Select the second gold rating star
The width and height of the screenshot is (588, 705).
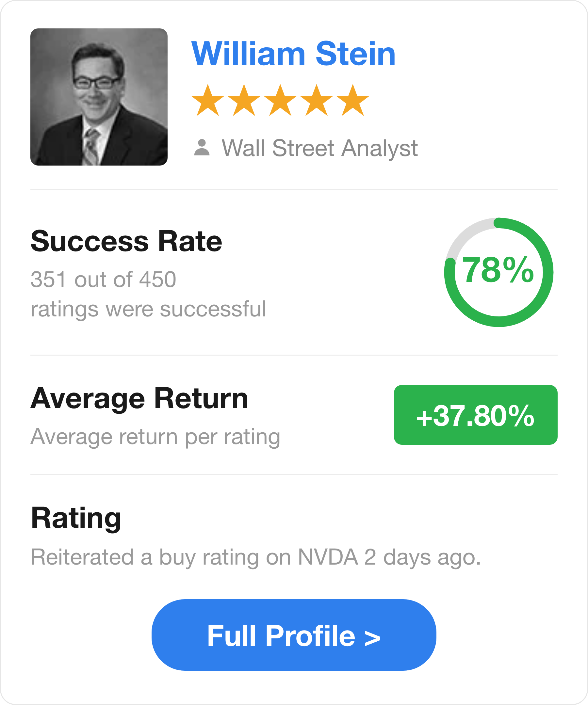coord(244,100)
